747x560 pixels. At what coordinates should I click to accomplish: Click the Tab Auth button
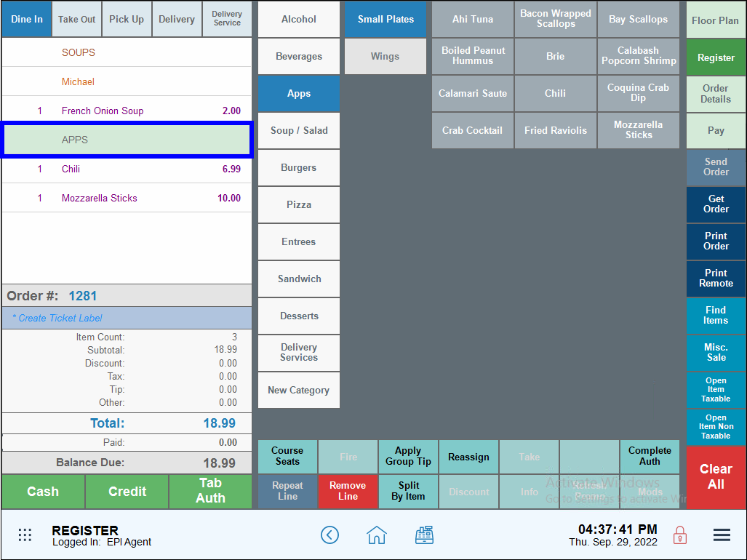pos(210,492)
